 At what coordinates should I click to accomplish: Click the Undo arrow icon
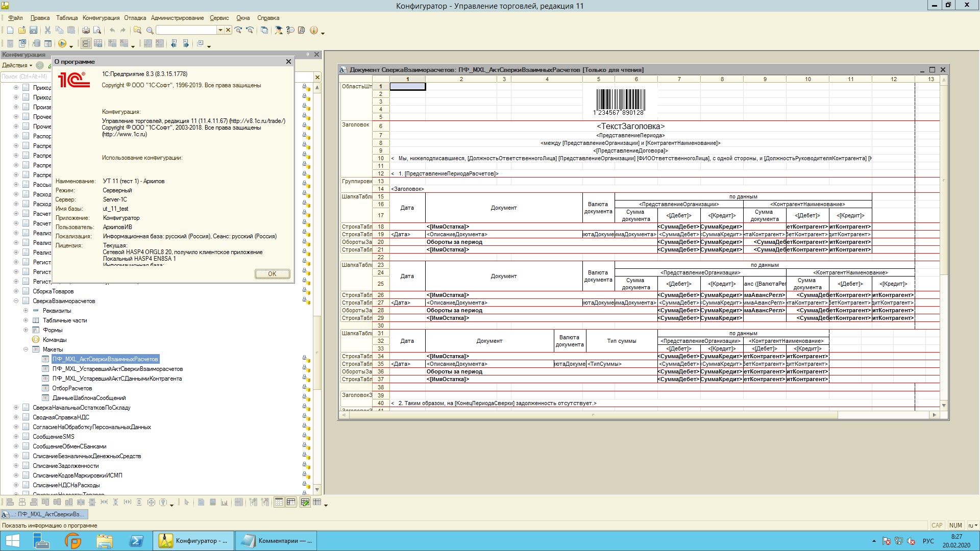tap(112, 30)
